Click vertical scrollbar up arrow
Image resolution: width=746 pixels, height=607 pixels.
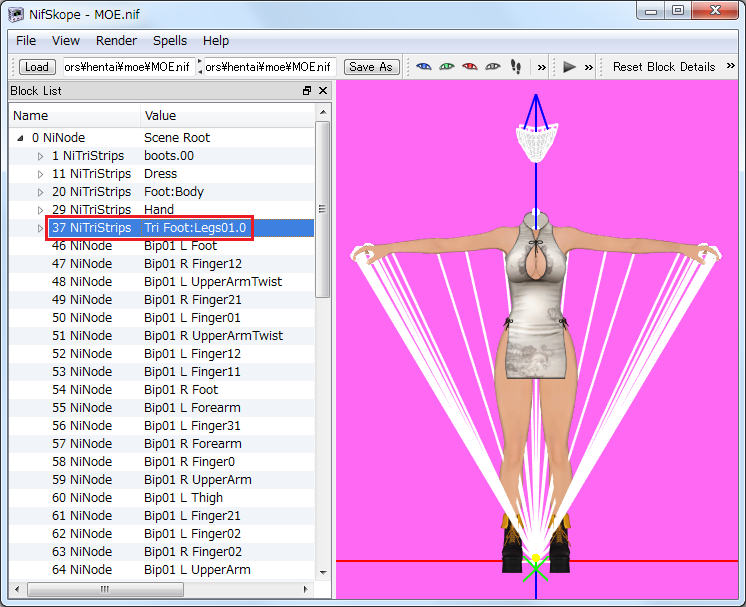pyautogui.click(x=323, y=112)
